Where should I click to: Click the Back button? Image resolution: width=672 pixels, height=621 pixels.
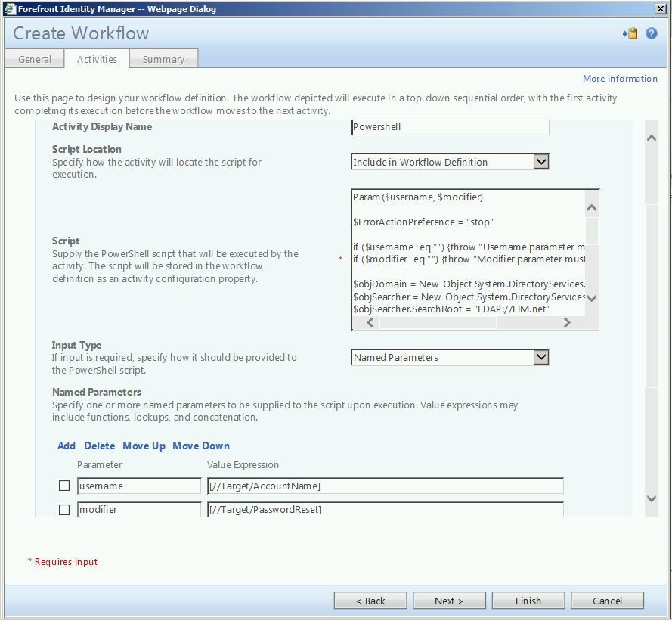click(370, 601)
